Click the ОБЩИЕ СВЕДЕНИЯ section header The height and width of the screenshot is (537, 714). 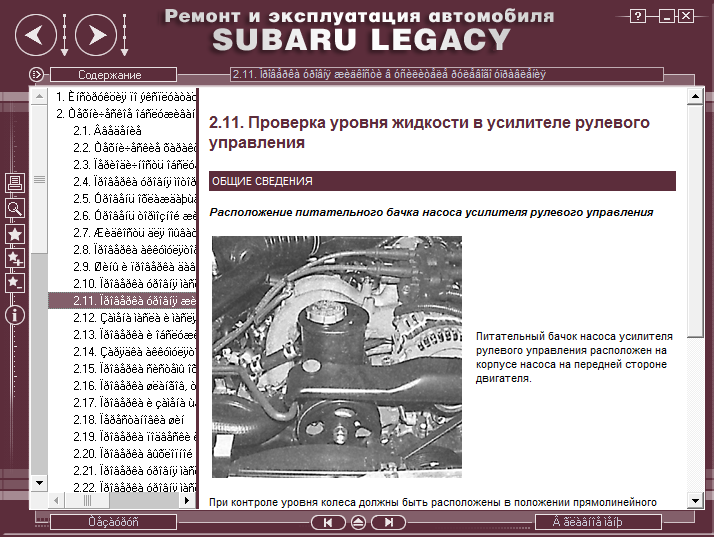[442, 181]
